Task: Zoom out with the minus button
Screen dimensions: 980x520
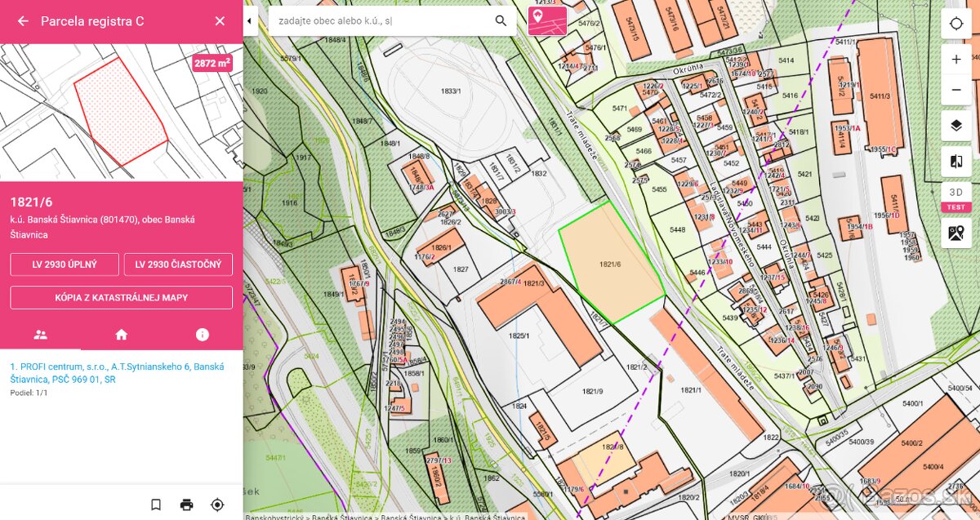Action: pyautogui.click(x=956, y=90)
